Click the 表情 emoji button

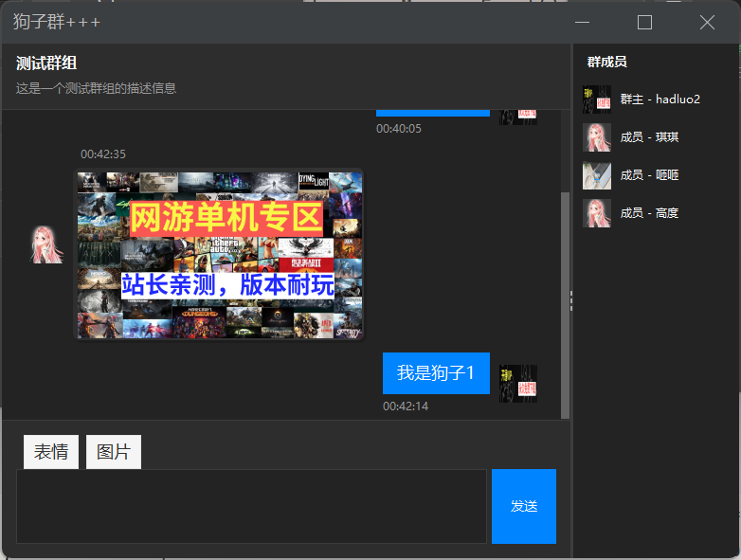point(51,452)
